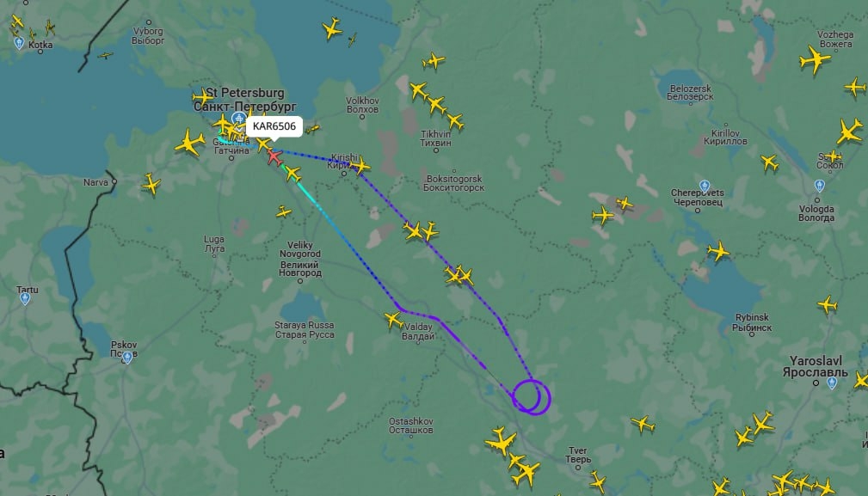Select the large aircraft west of Gatchina
This screenshot has height=496, width=868.
click(190, 143)
